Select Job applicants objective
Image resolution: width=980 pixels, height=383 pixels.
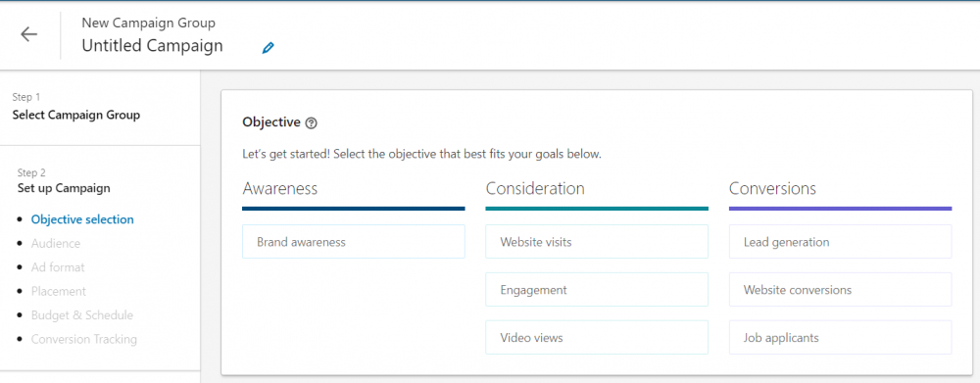click(841, 338)
